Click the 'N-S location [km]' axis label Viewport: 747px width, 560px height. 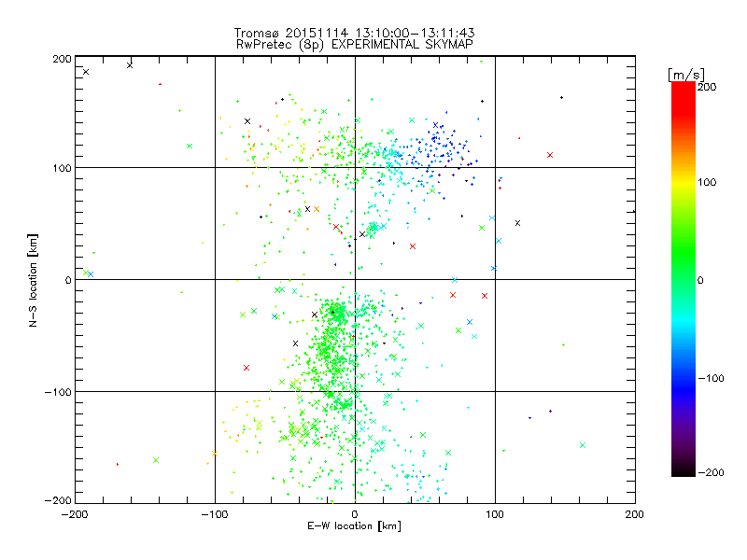[x=33, y=280]
